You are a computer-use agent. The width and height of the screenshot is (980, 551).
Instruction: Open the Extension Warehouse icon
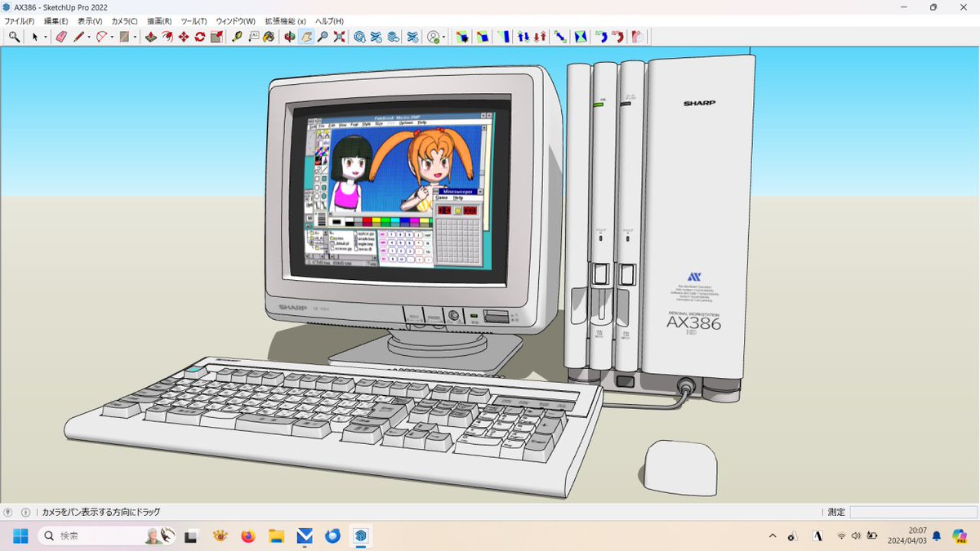376,37
